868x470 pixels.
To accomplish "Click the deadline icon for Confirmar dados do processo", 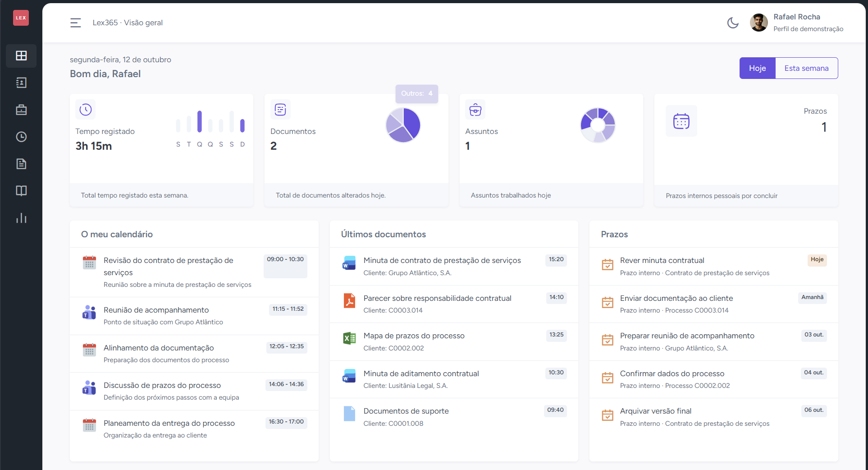I will [x=608, y=378].
